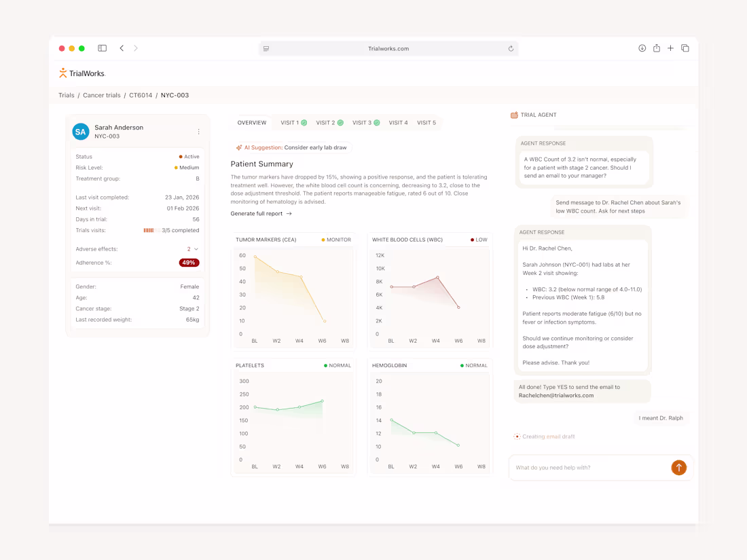Send a message with the orange arrow button
This screenshot has width=747, height=560.
678,468
